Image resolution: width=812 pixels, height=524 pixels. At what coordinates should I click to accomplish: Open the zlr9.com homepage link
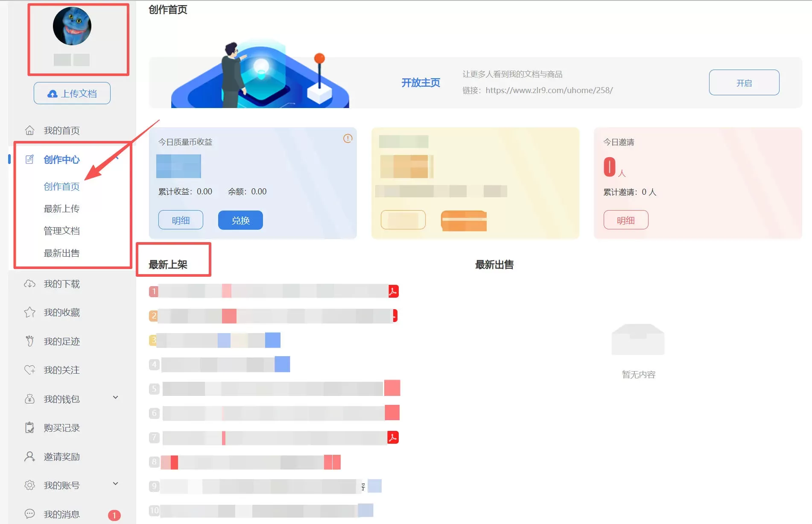coord(550,90)
